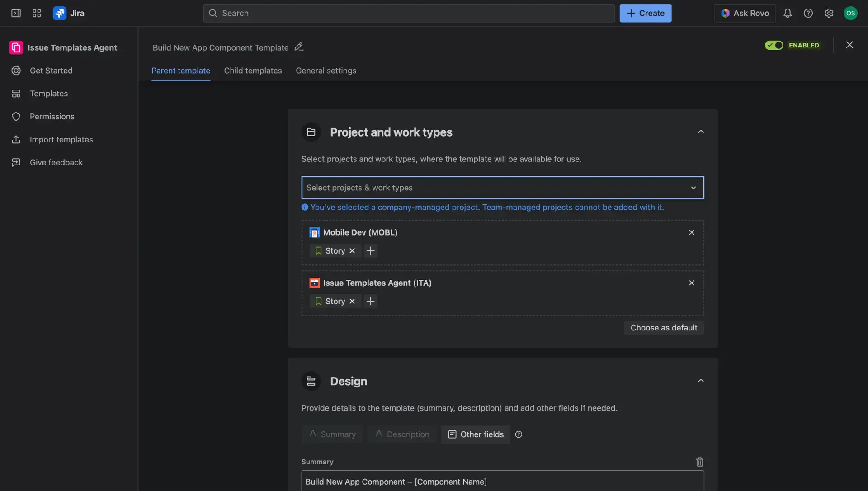The image size is (868, 491).
Task: Add work type to Mobile Dev project
Action: 371,250
